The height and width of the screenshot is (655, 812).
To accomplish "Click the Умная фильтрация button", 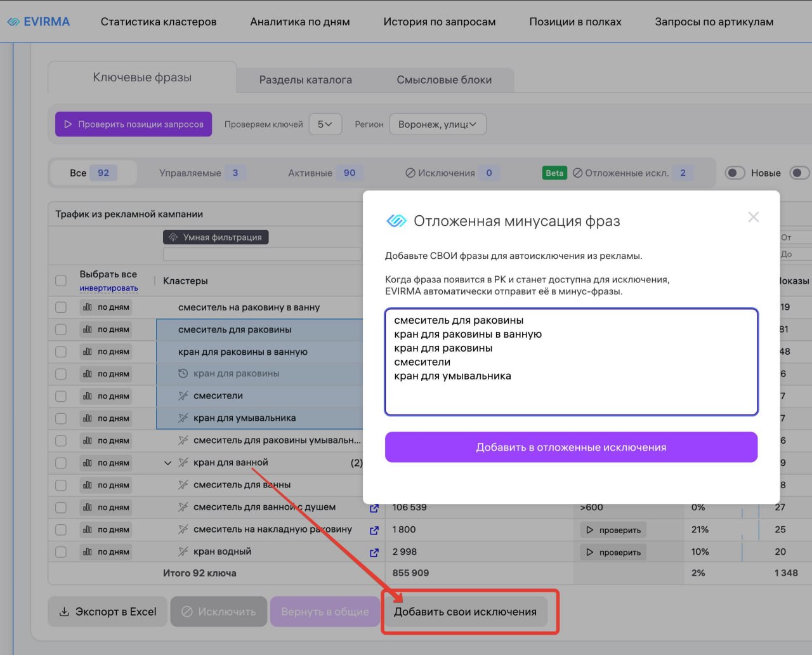I will pos(216,237).
